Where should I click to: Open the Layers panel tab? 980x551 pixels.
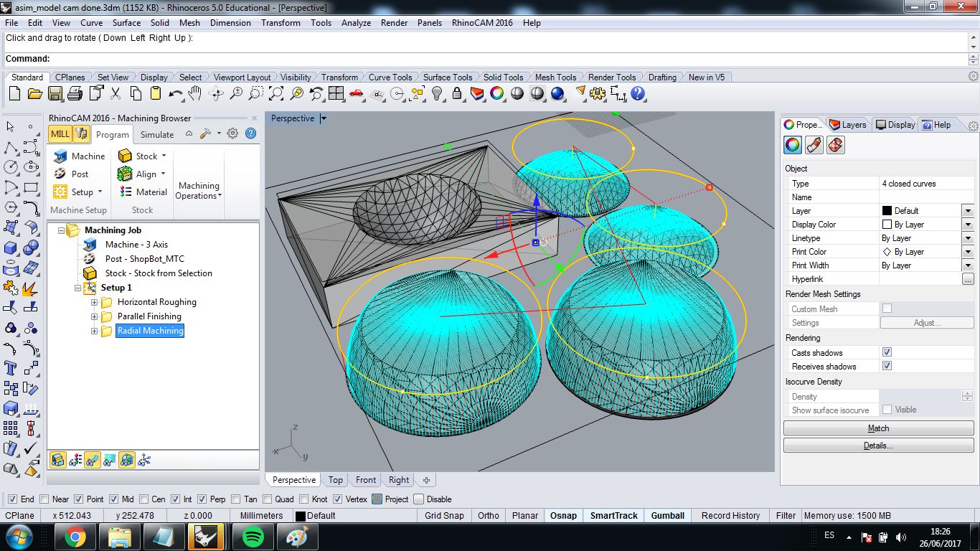848,125
